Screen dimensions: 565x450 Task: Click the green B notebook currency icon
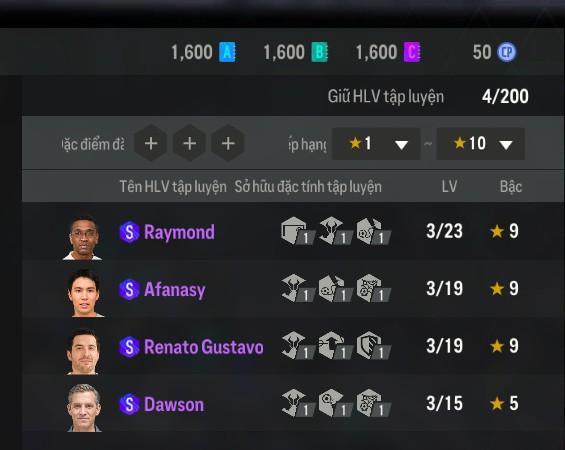click(x=320, y=52)
